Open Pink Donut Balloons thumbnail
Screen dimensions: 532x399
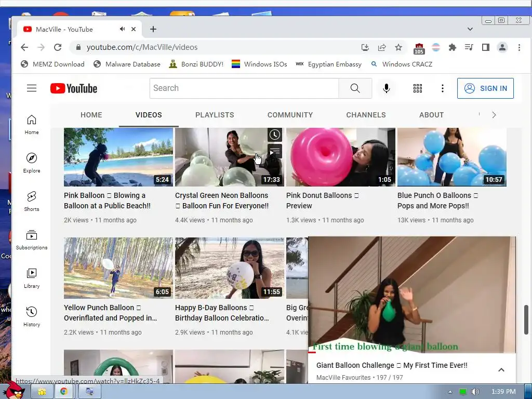click(341, 157)
